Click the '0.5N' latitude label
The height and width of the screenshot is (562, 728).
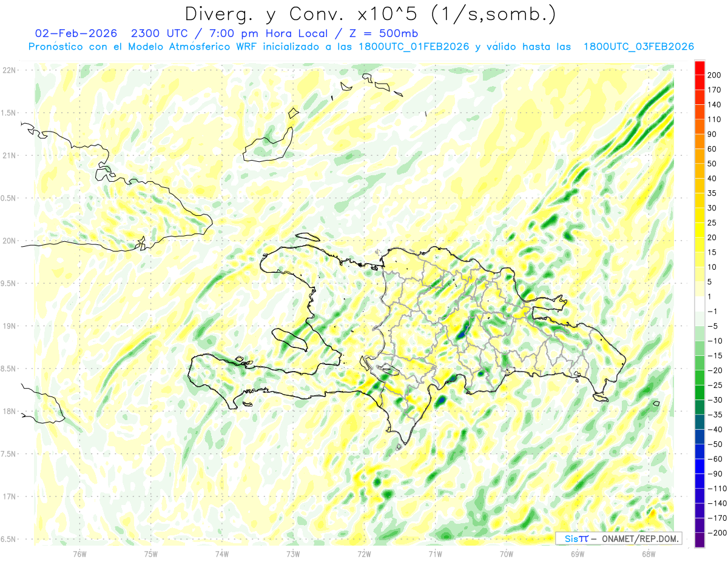point(9,198)
